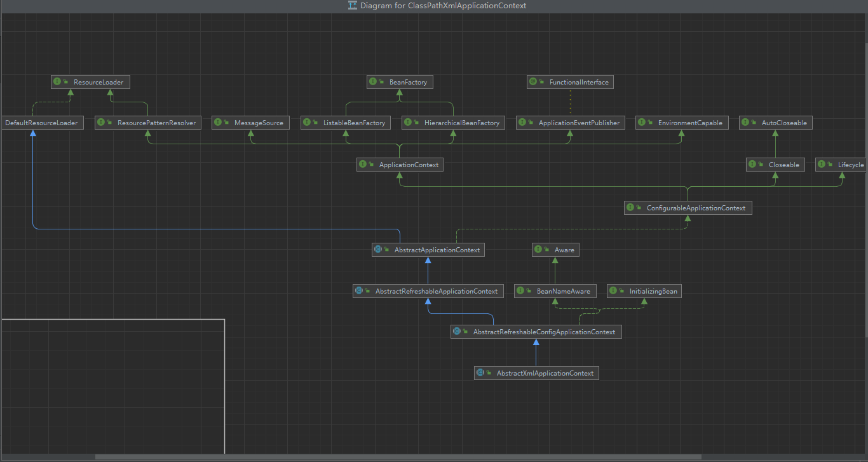Click the interface icon on InitializingBean node
This screenshot has width=868, height=462.
(x=613, y=291)
